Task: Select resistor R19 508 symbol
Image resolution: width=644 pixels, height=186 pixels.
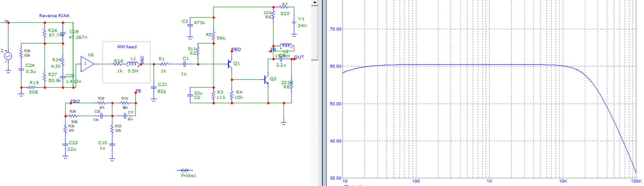Action: pos(32,87)
